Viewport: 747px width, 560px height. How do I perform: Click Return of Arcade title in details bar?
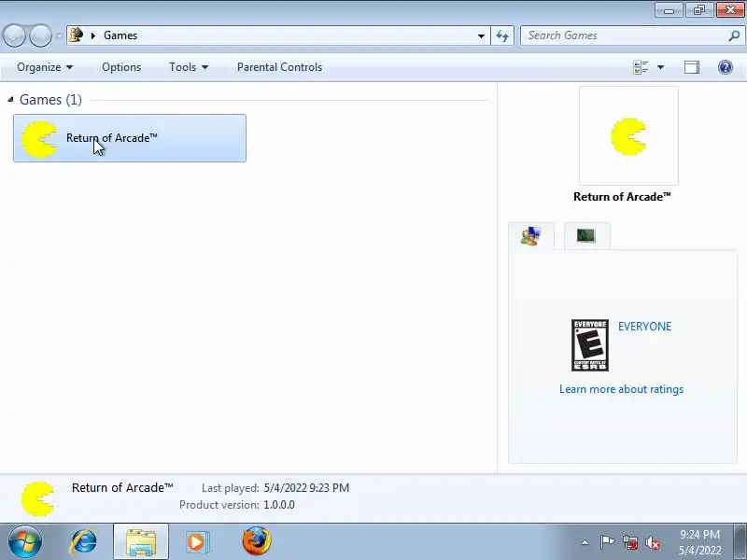(x=122, y=487)
